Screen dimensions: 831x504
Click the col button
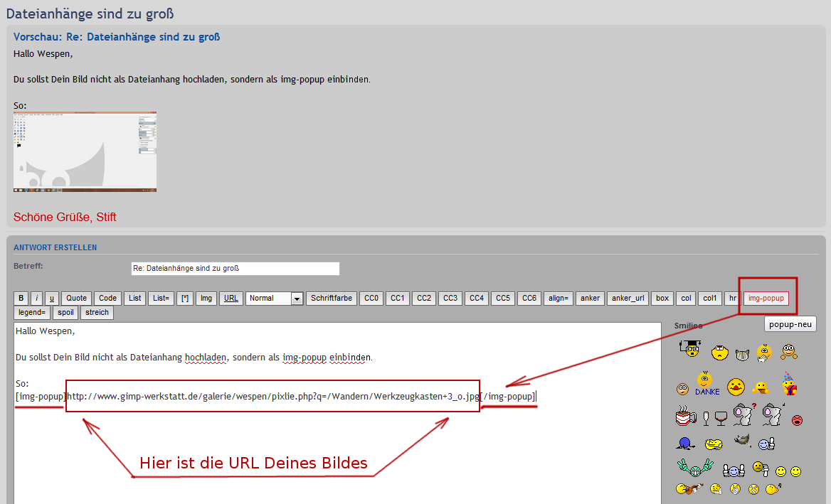coord(687,298)
